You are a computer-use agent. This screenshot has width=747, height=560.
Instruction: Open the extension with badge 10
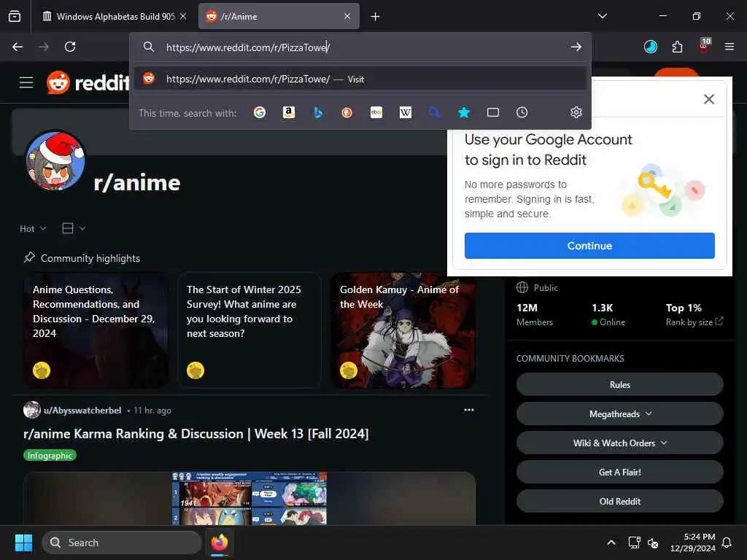click(704, 46)
